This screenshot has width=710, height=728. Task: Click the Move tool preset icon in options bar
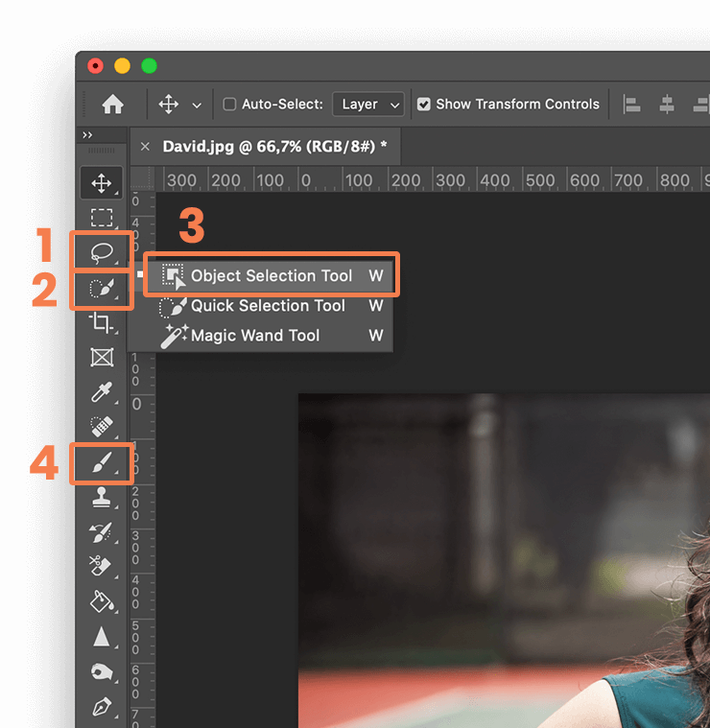(169, 105)
